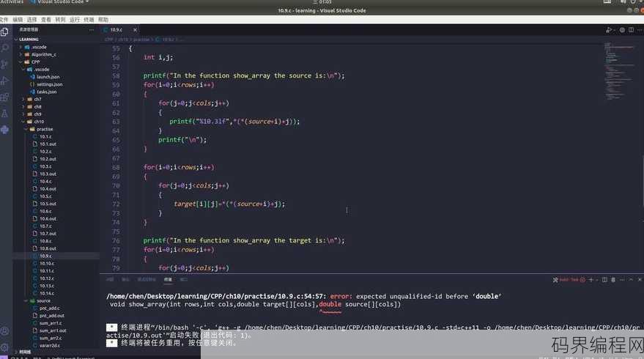Image resolution: width=644 pixels, height=359 pixels.
Task: Open the Accounts menu icon
Action: click(x=4, y=331)
